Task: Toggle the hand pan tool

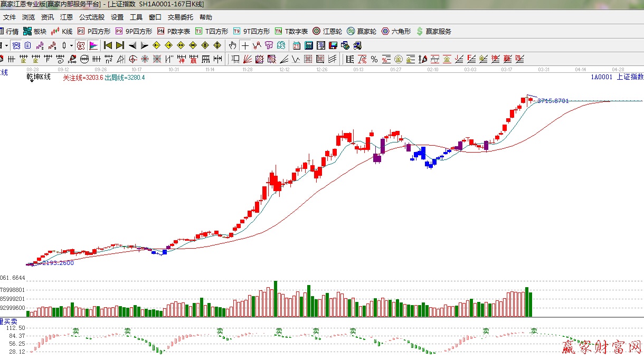Action: (233, 45)
